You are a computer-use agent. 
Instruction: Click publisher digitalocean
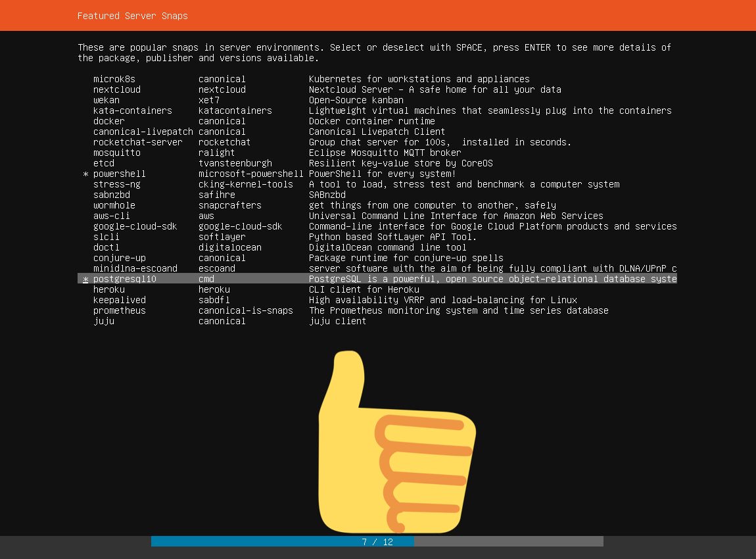(x=229, y=247)
